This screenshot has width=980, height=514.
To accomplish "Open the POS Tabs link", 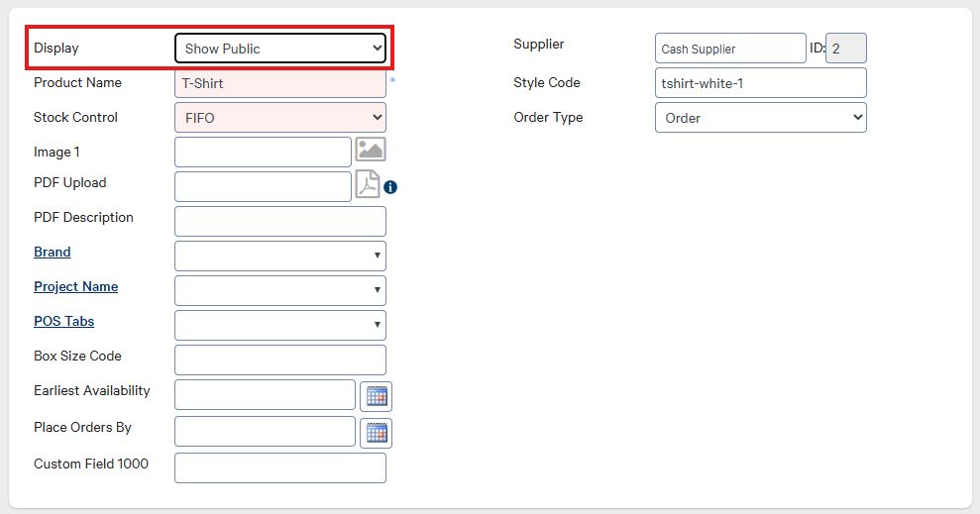I will [63, 322].
